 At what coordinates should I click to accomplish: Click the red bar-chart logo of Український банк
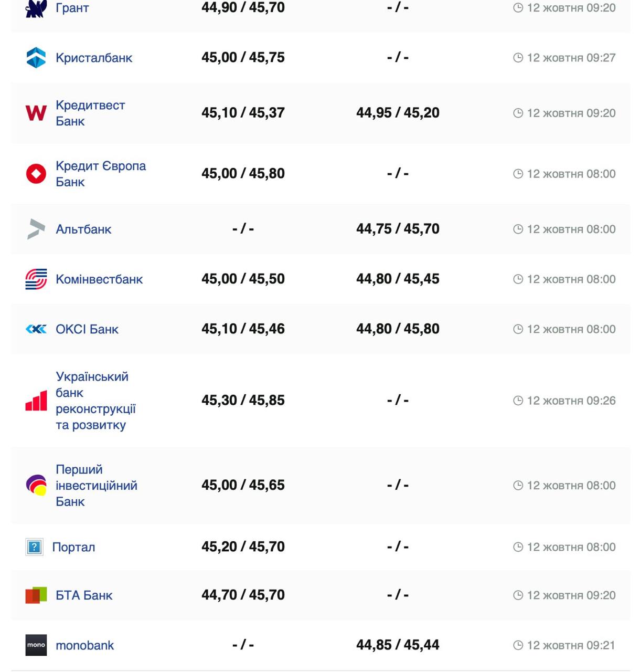36,401
